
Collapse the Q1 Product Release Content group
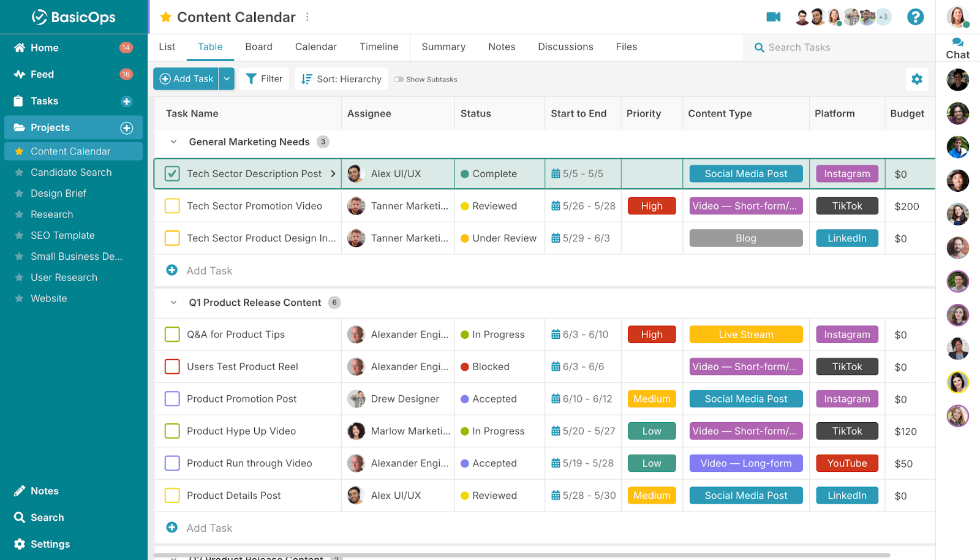(173, 302)
